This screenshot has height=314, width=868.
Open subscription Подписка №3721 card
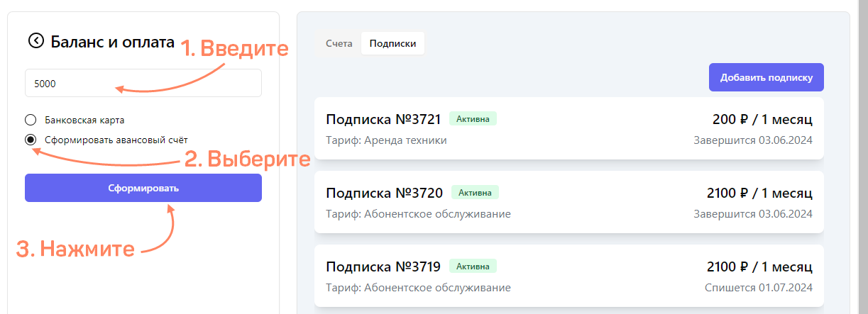[569, 128]
